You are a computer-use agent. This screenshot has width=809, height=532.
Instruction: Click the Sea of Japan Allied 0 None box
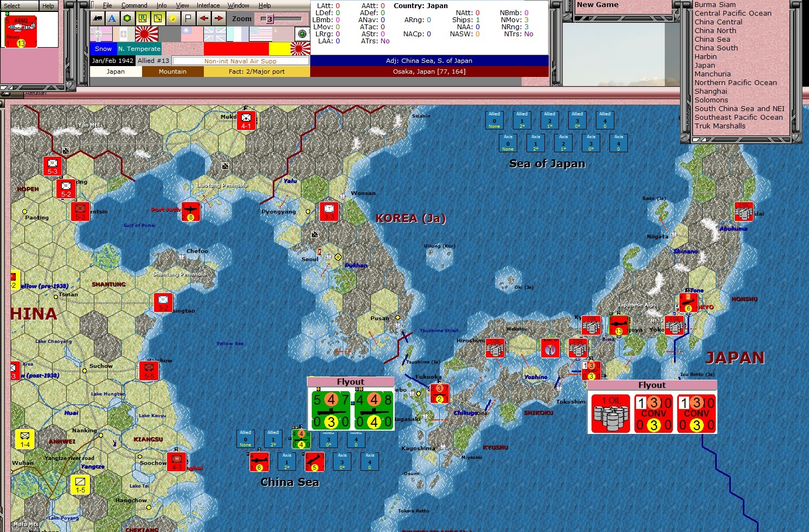click(x=494, y=120)
